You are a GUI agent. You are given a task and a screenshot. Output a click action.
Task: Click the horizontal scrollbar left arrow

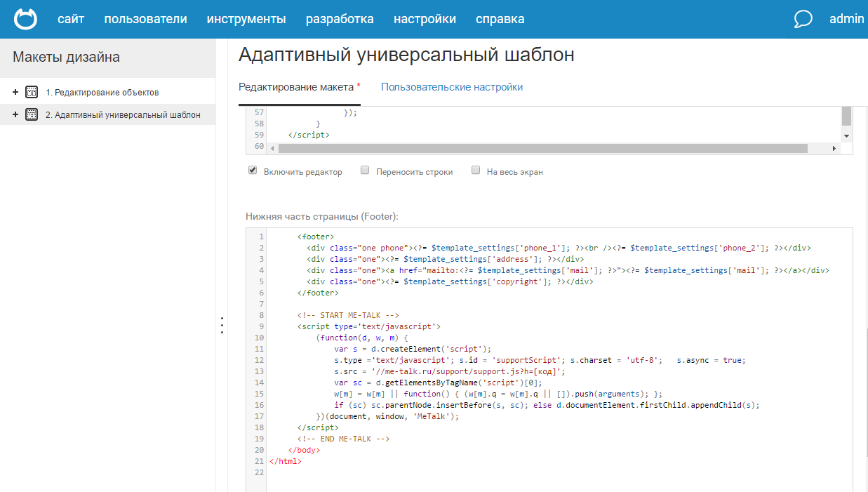click(273, 148)
